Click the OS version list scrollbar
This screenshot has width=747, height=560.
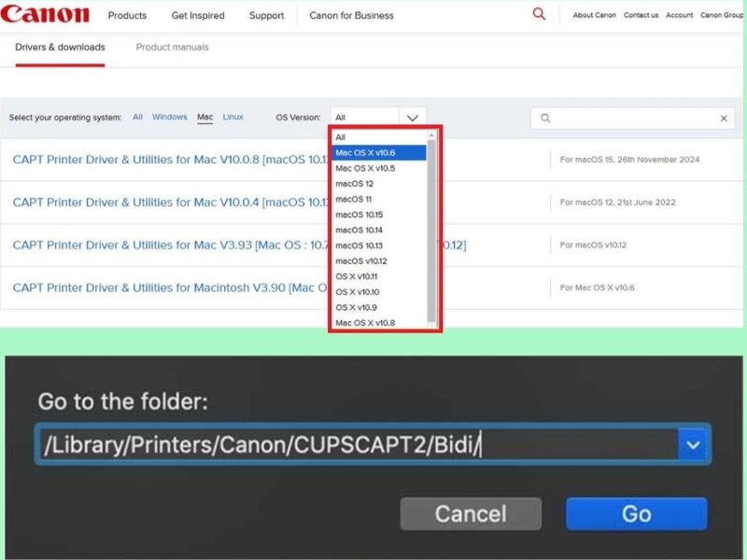pos(431,231)
